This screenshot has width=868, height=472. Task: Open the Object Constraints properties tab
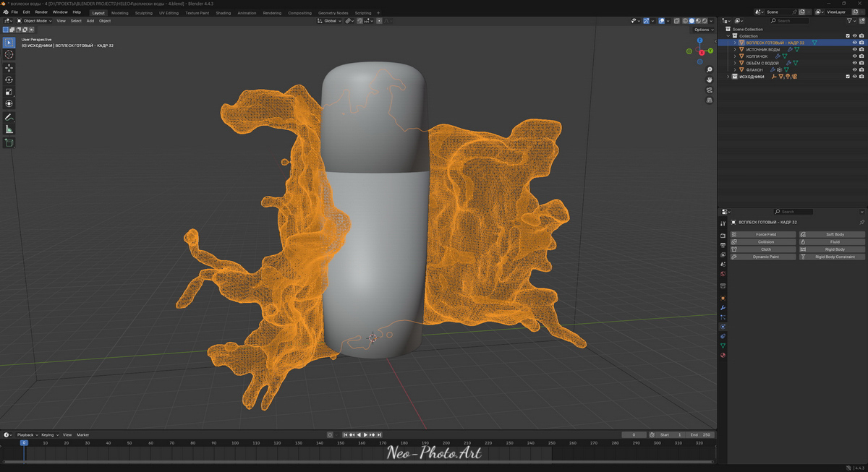click(723, 336)
